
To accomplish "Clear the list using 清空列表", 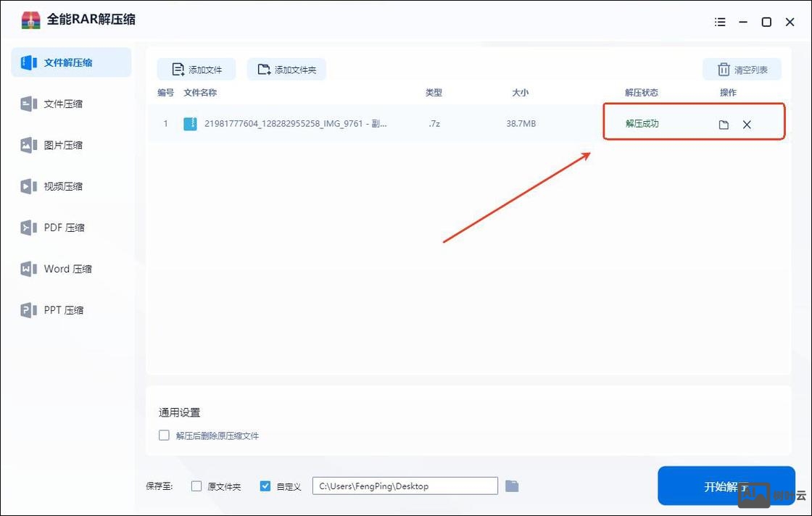I will click(742, 69).
